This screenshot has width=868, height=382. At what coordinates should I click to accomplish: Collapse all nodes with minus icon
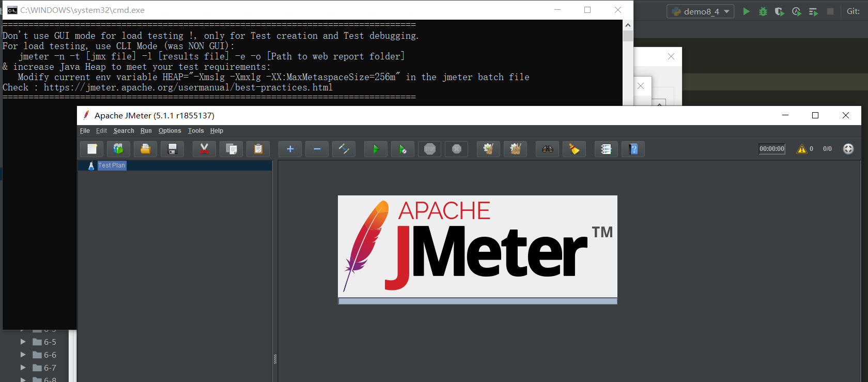coord(317,149)
